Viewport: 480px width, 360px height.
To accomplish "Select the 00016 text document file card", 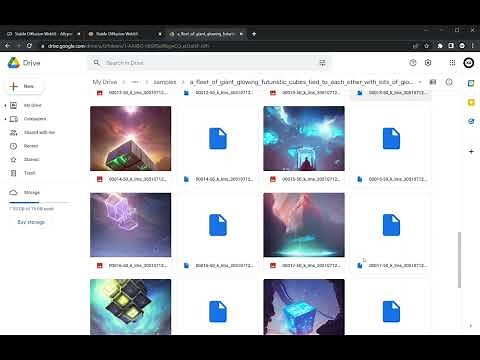I will [x=218, y=232].
